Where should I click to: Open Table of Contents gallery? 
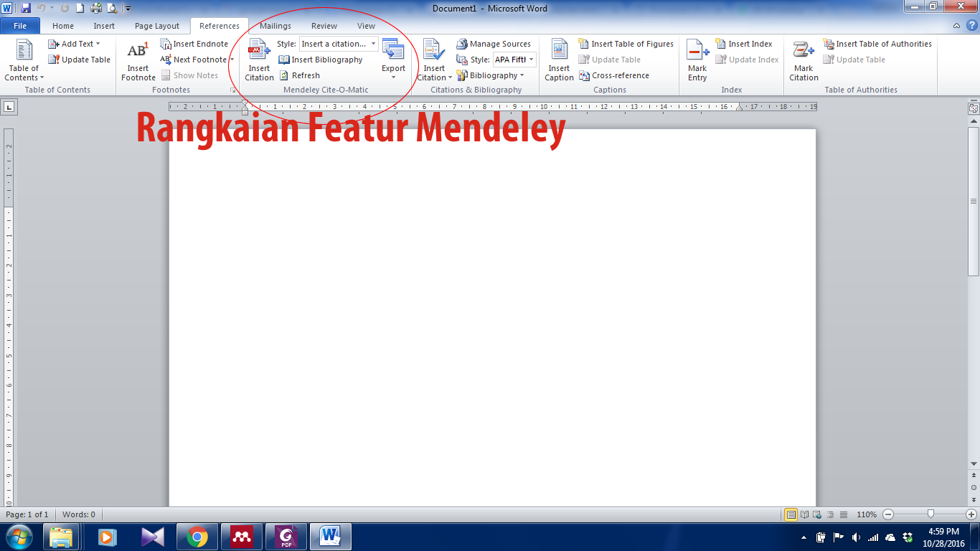tap(24, 60)
